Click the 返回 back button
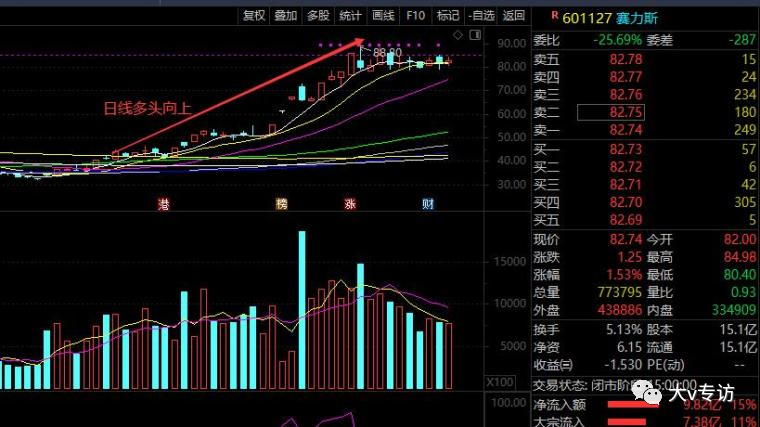The image size is (760, 427). (513, 16)
